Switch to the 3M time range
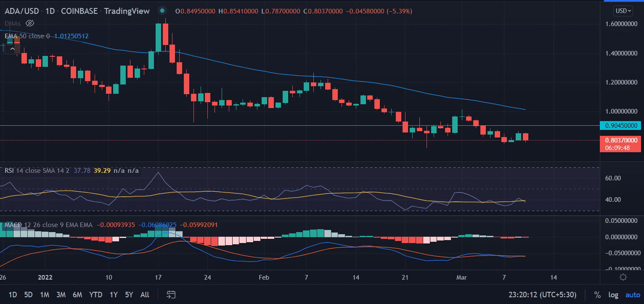 61,295
